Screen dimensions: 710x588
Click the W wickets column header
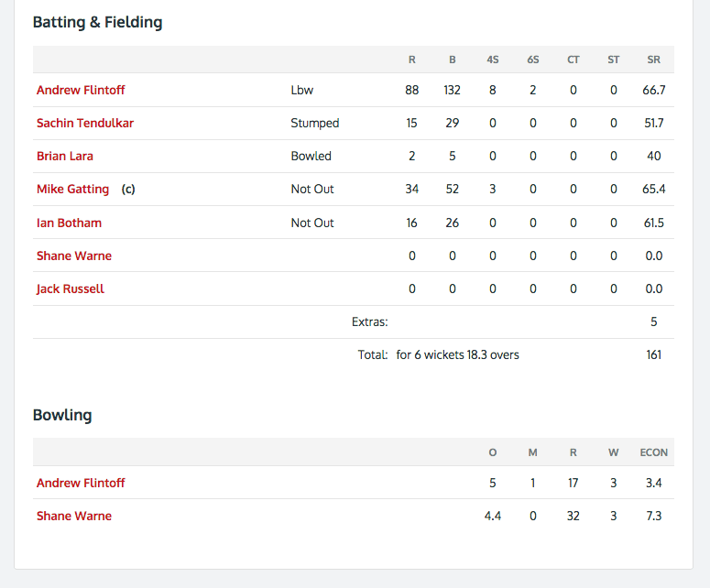tap(614, 452)
